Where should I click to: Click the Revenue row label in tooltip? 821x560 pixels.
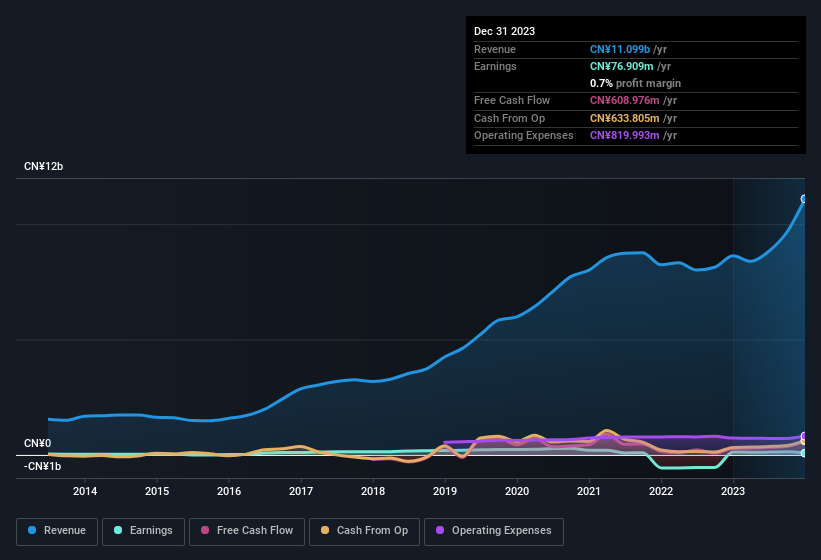click(x=495, y=49)
